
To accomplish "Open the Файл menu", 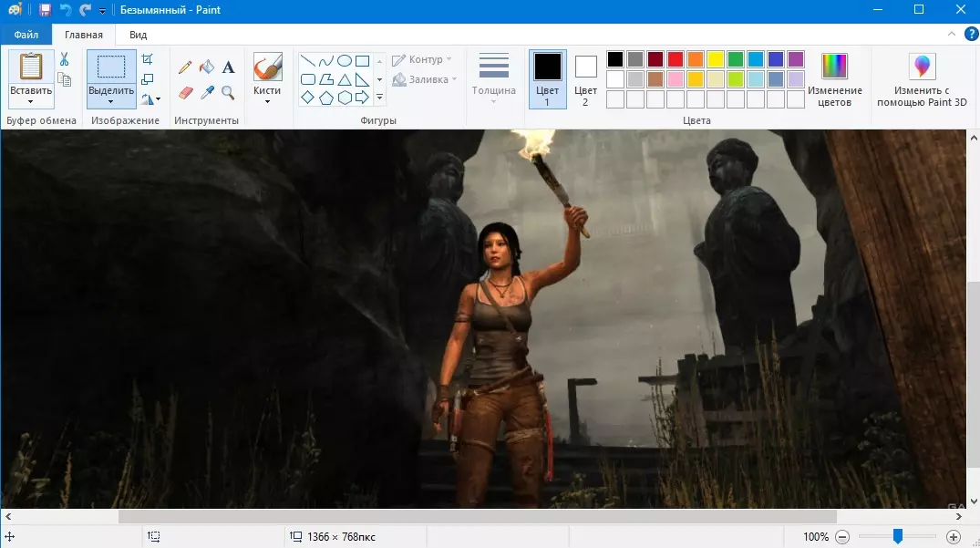I will [26, 35].
